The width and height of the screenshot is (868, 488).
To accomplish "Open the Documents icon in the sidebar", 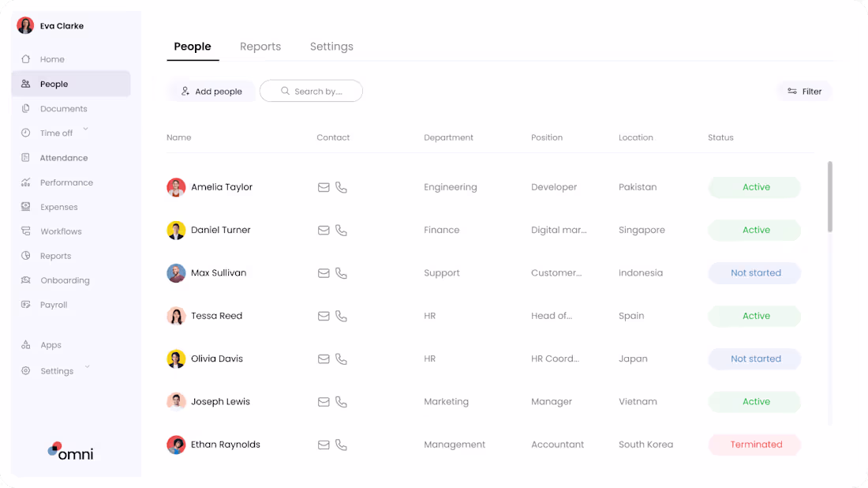I will (x=26, y=109).
